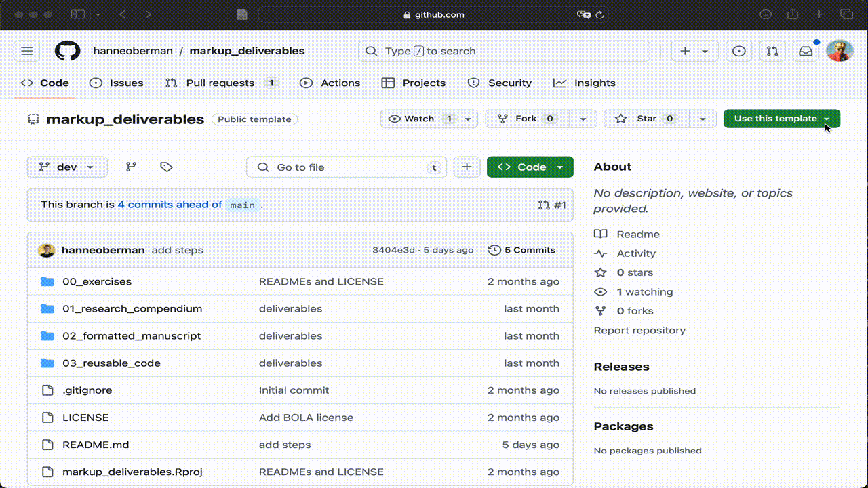Click the Safari share icon

click(x=792, y=14)
